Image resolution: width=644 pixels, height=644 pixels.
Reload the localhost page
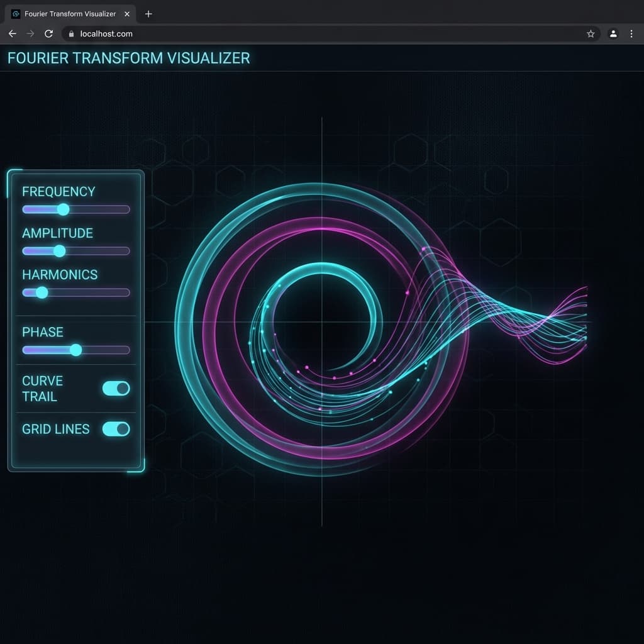click(x=48, y=34)
